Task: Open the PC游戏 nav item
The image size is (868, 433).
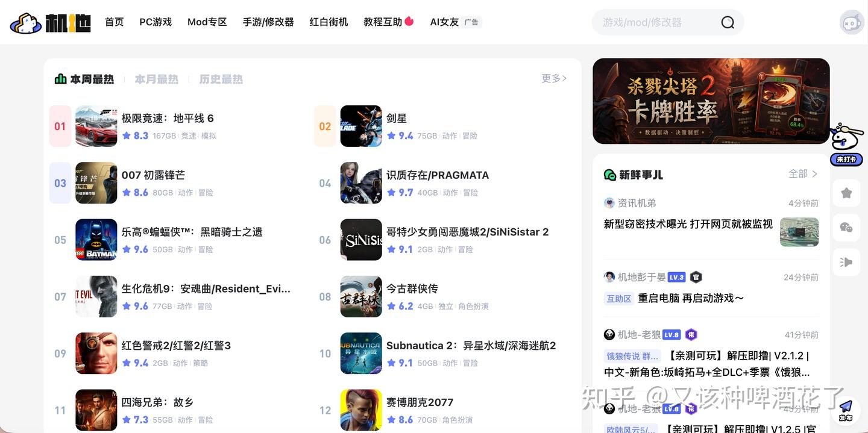Action: click(x=156, y=22)
